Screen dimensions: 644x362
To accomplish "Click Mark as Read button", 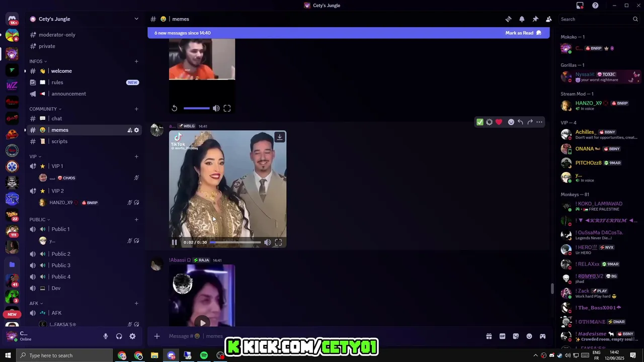I will click(523, 33).
